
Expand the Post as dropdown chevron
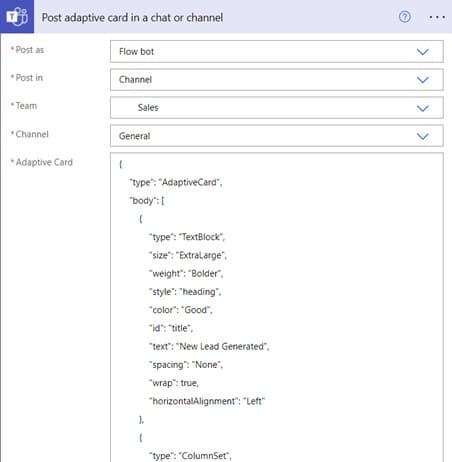tap(423, 52)
